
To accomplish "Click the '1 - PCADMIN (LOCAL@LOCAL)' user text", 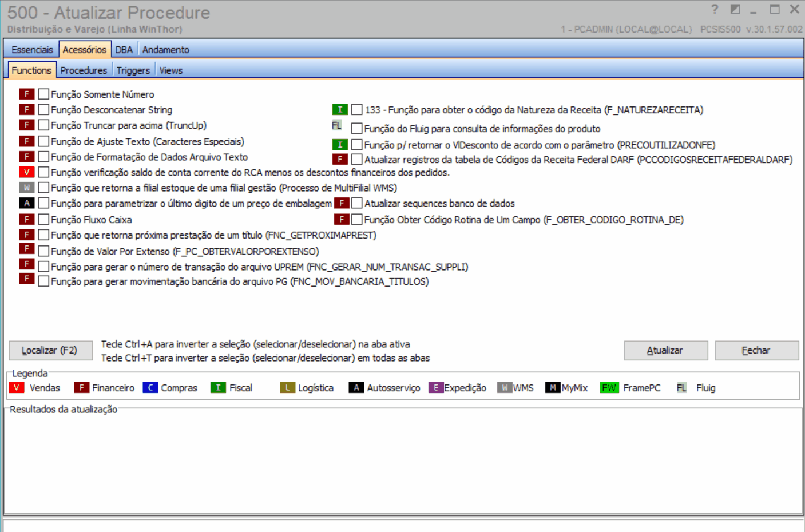I will pos(626,29).
